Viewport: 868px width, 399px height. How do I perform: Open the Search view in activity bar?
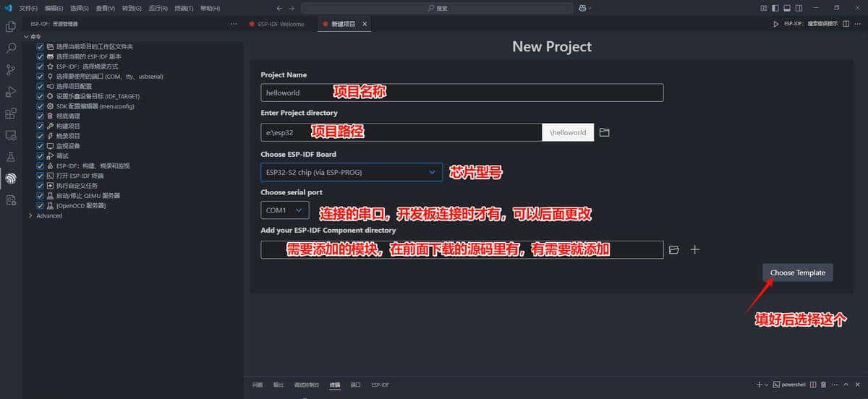click(11, 48)
